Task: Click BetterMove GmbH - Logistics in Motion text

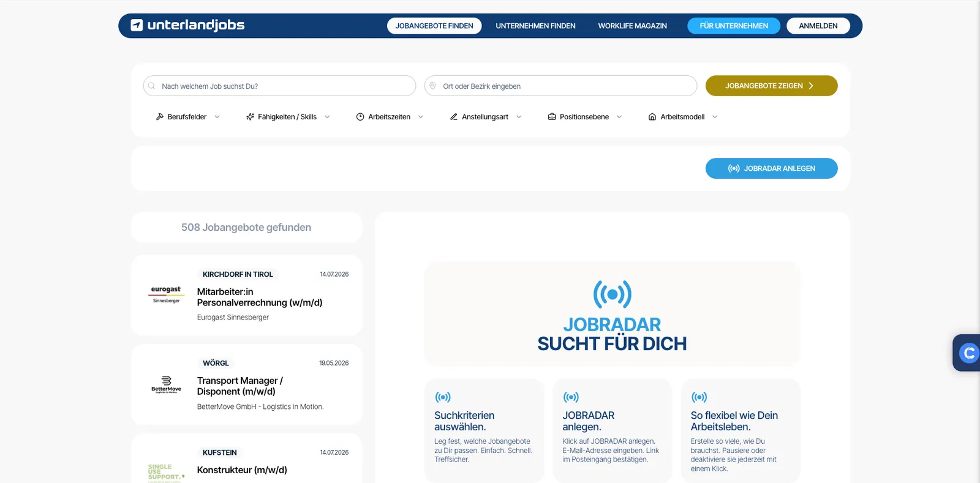Action: tap(260, 406)
